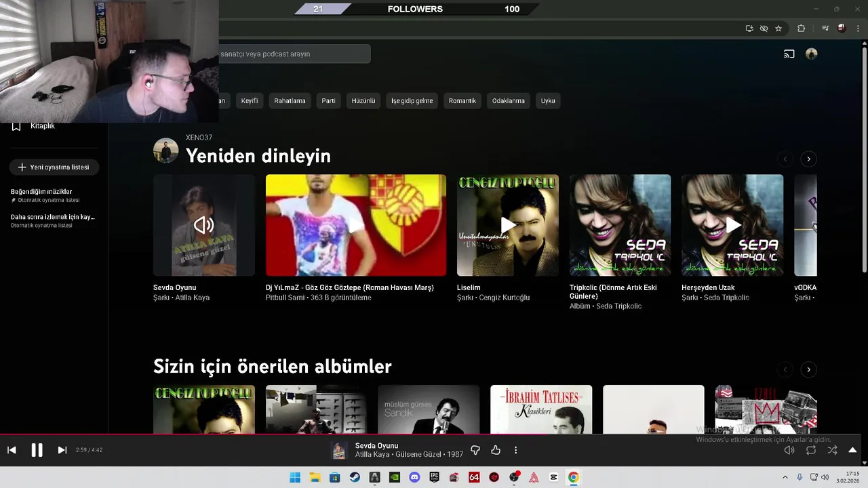Open the Seda Tripkolic link under the Tripkolic album
Image resolution: width=868 pixels, height=488 pixels.
(618, 306)
